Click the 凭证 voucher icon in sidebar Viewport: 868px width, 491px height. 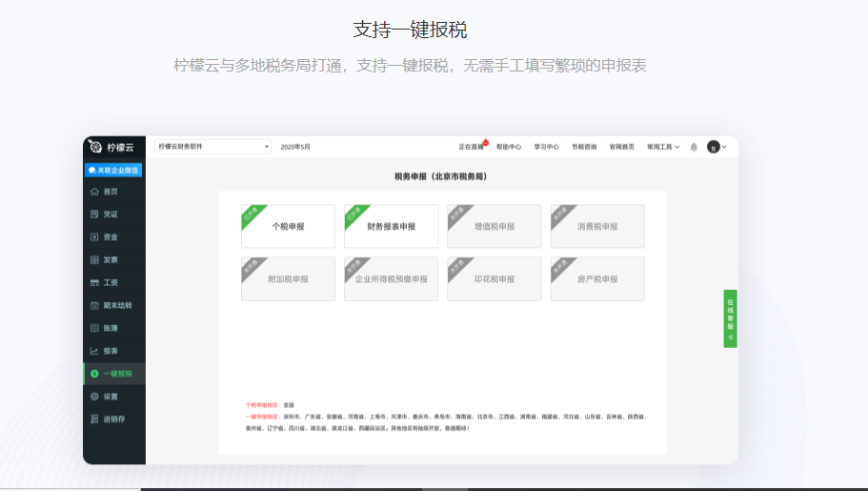[94, 214]
